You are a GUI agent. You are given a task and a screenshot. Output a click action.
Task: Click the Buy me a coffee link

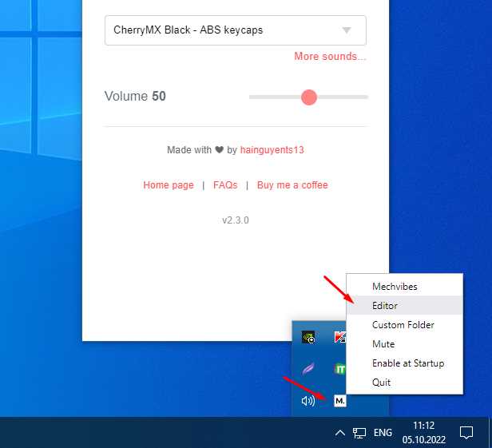(292, 185)
